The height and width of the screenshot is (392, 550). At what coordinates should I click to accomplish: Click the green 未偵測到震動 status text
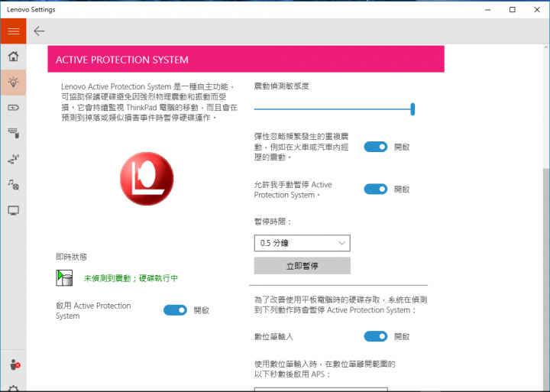coord(131,278)
